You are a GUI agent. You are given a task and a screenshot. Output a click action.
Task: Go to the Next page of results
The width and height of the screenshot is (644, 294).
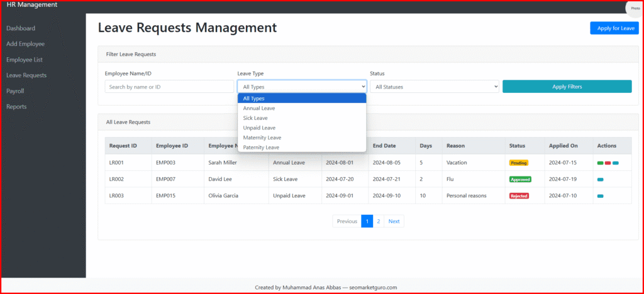click(x=394, y=221)
